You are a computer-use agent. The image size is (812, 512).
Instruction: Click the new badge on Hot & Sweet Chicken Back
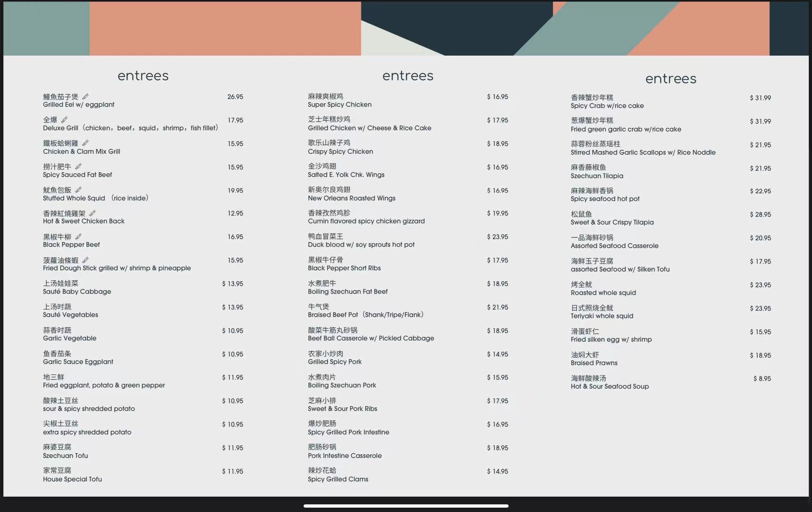tap(92, 213)
